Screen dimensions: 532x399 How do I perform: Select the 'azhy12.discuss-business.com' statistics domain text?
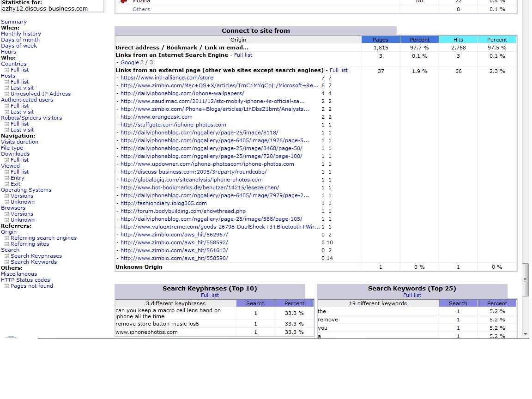(45, 9)
